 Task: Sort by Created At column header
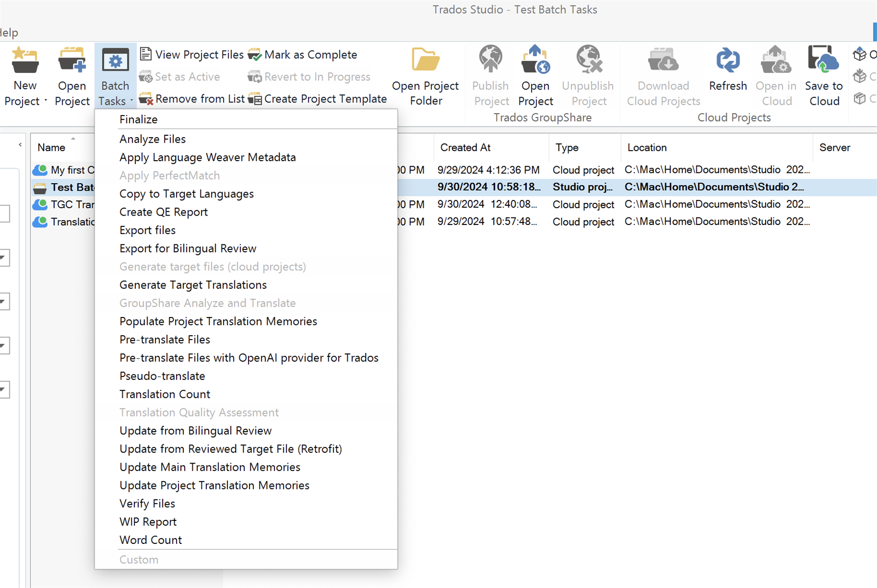point(465,147)
